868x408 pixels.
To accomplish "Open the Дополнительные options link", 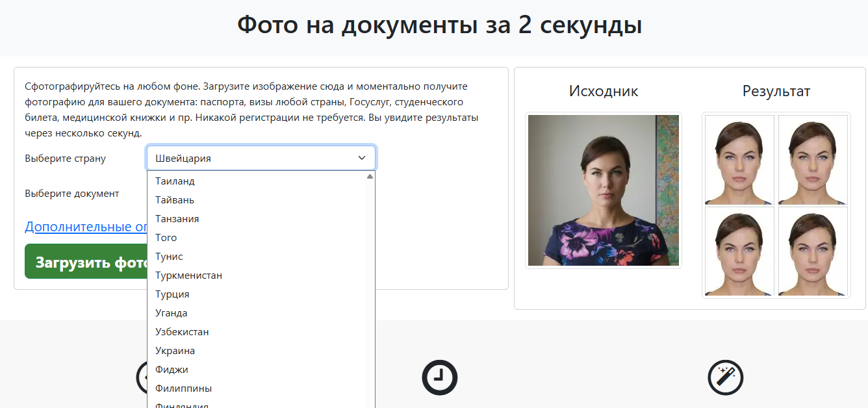I will 86,227.
